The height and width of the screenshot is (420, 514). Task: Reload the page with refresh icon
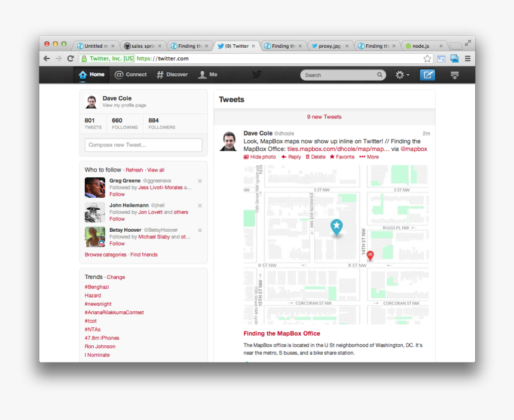pyautogui.click(x=71, y=59)
